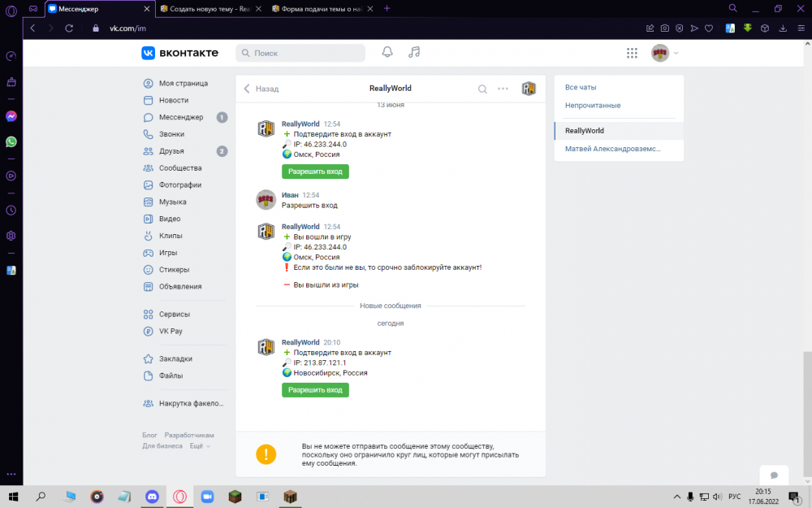Open Матвей Александров chat

coord(619,149)
